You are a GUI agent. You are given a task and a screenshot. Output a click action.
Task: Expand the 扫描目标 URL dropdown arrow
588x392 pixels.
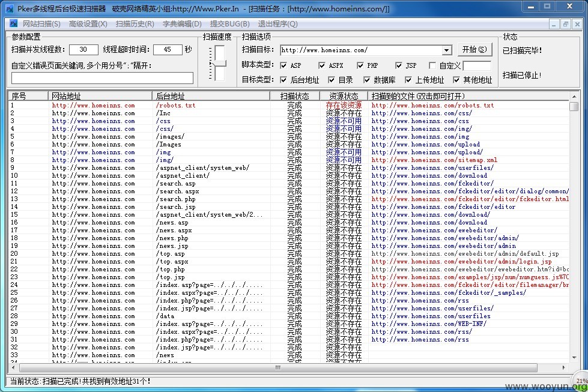pyautogui.click(x=446, y=50)
